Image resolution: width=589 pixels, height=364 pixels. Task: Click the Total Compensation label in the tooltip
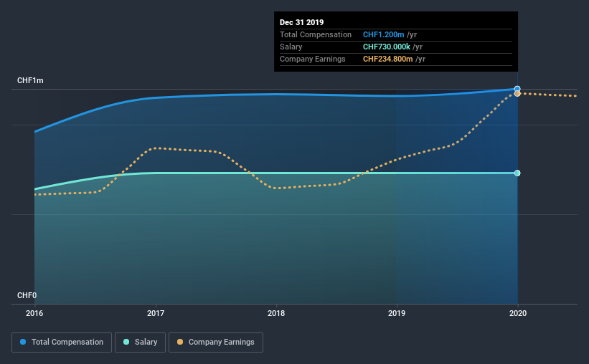(x=316, y=34)
